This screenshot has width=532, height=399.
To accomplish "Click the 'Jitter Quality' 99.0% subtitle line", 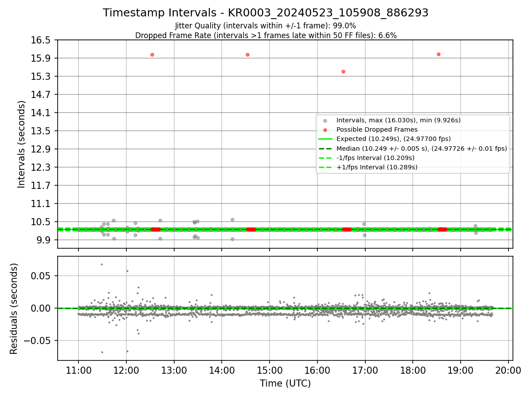I will coord(266,26).
